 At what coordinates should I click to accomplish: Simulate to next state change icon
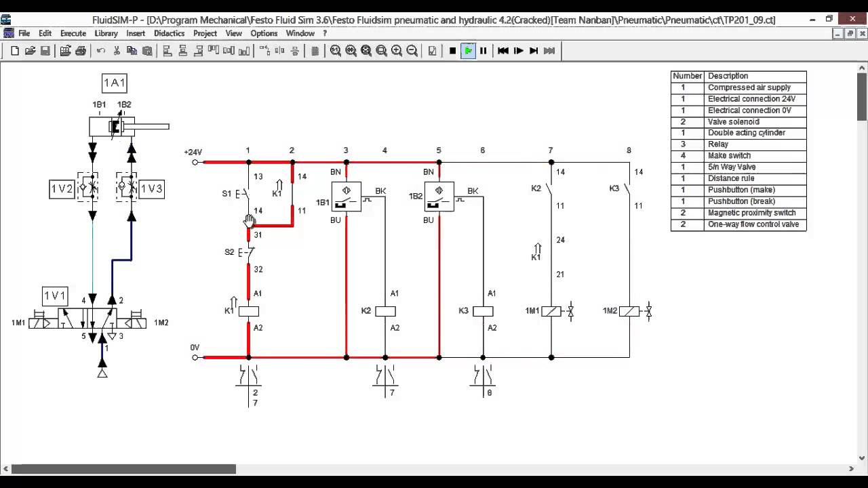click(534, 50)
